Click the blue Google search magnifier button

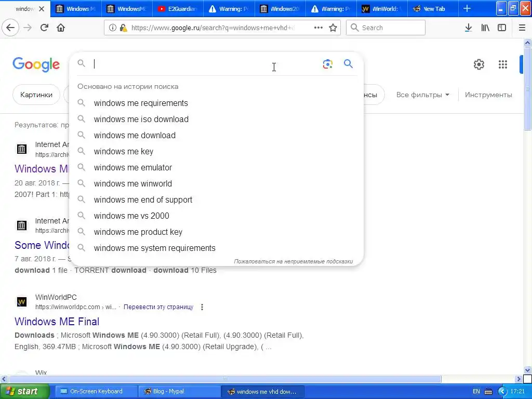[x=348, y=63]
